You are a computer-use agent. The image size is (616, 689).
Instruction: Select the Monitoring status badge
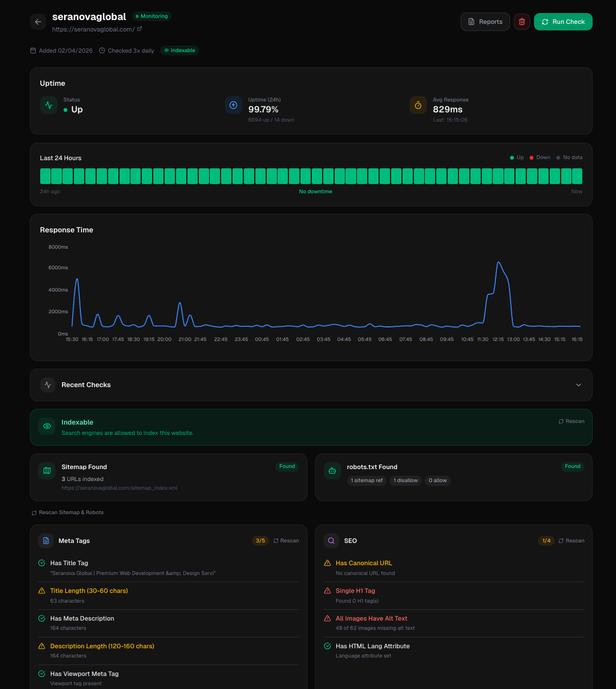pos(152,16)
